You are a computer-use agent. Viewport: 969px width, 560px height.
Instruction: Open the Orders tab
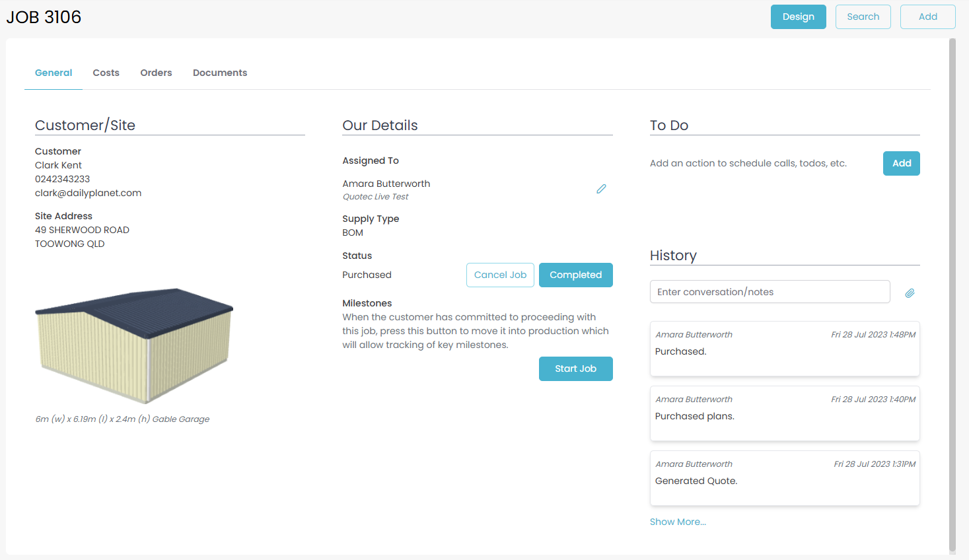(156, 73)
